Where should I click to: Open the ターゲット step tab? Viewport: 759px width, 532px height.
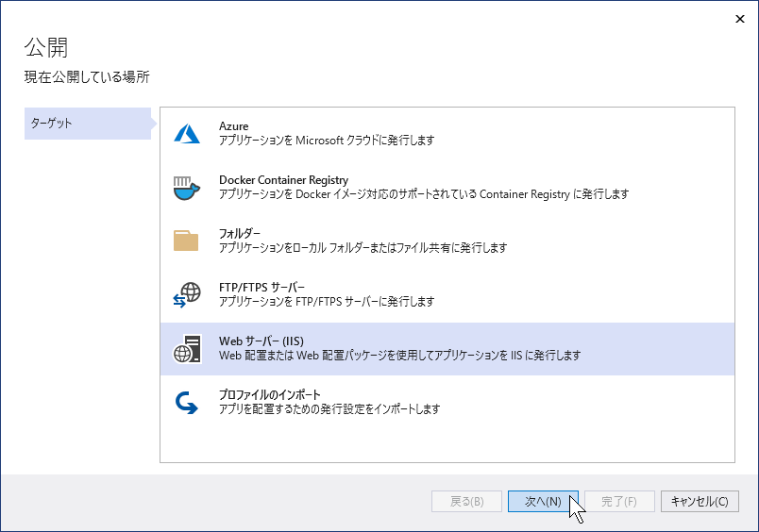(88, 124)
